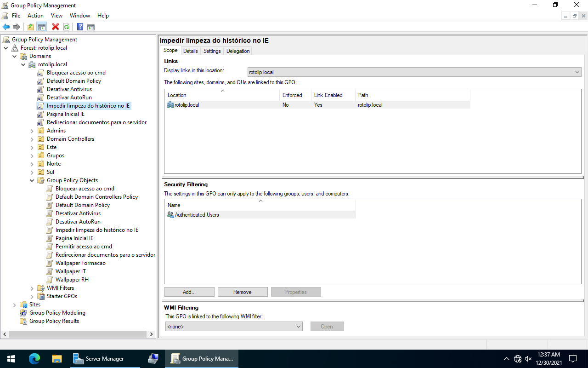Open the Display links location dropdown
Viewport: 588px width, 368px height.
click(577, 72)
